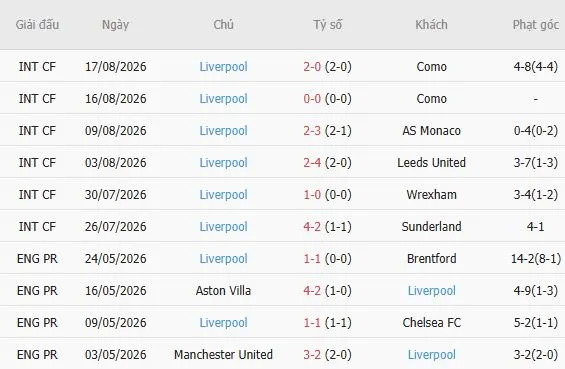Click Manchester United home team
The width and height of the screenshot is (565, 369).
(x=223, y=355)
